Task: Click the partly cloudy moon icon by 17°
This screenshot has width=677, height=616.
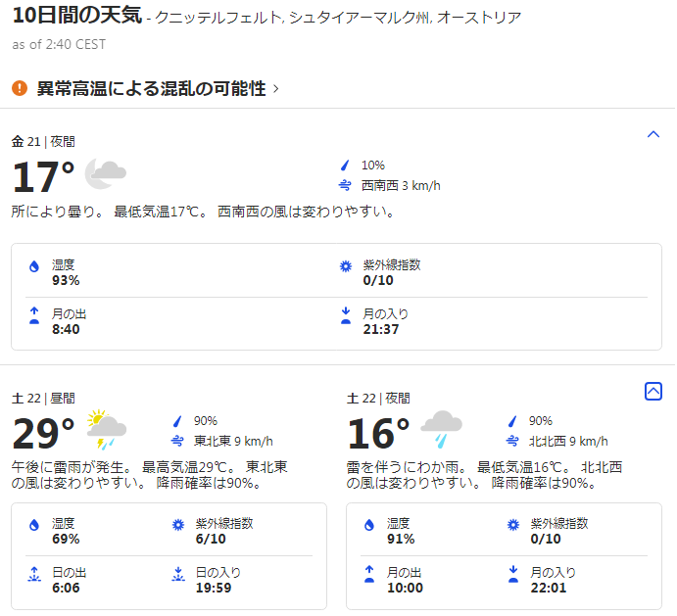Action: pyautogui.click(x=106, y=174)
